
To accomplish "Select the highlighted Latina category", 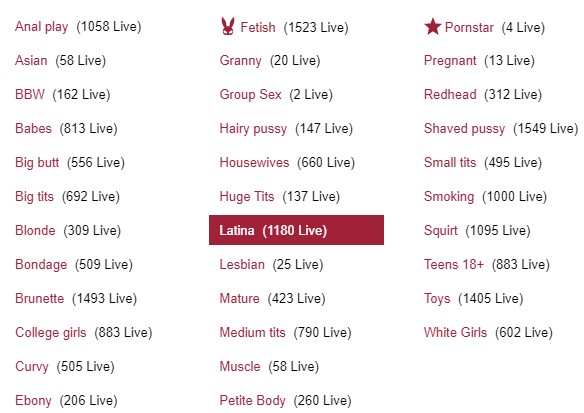I will point(296,230).
